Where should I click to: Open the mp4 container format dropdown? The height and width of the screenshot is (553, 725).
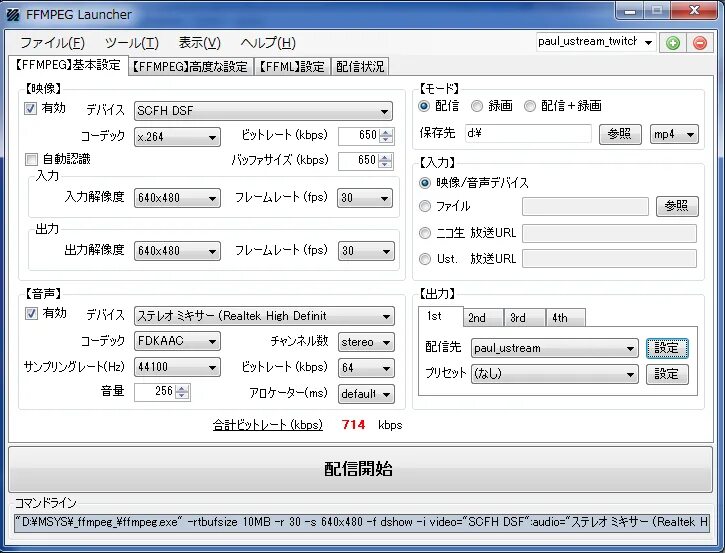674,135
